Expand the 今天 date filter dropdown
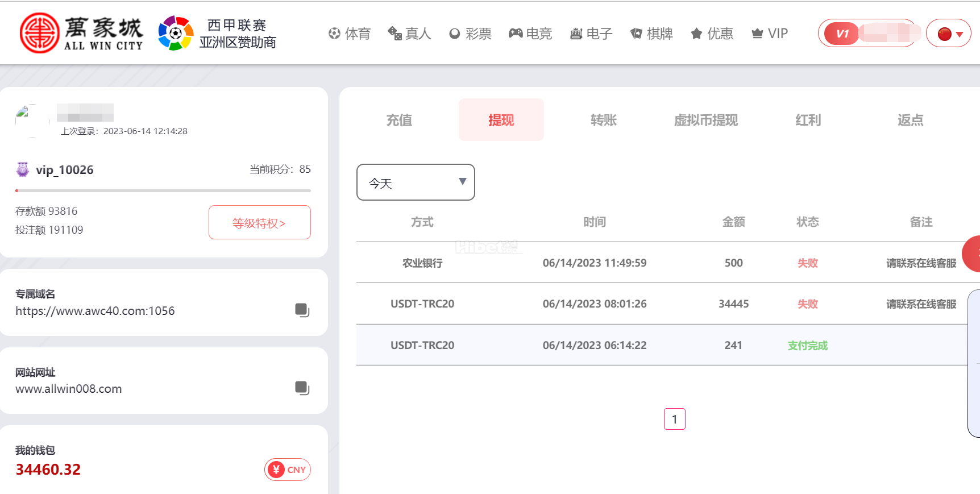The height and width of the screenshot is (494, 980). 416,182
